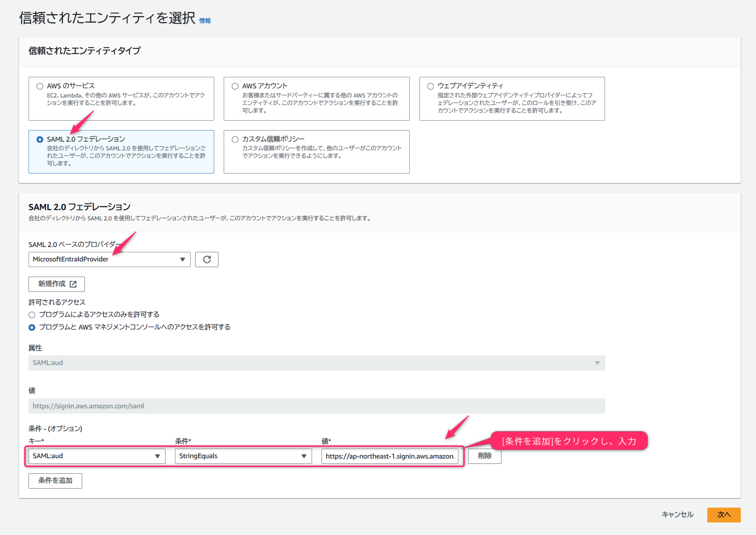Click the 値 field showing signin.aws.amazon.com/saml
This screenshot has width=756, height=535.
[317, 406]
